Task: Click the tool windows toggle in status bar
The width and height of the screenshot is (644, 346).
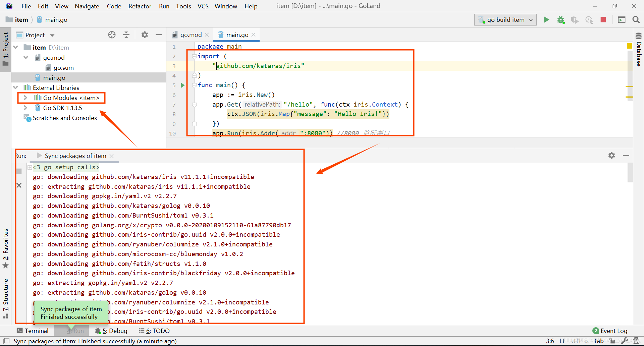Action: coord(6,341)
